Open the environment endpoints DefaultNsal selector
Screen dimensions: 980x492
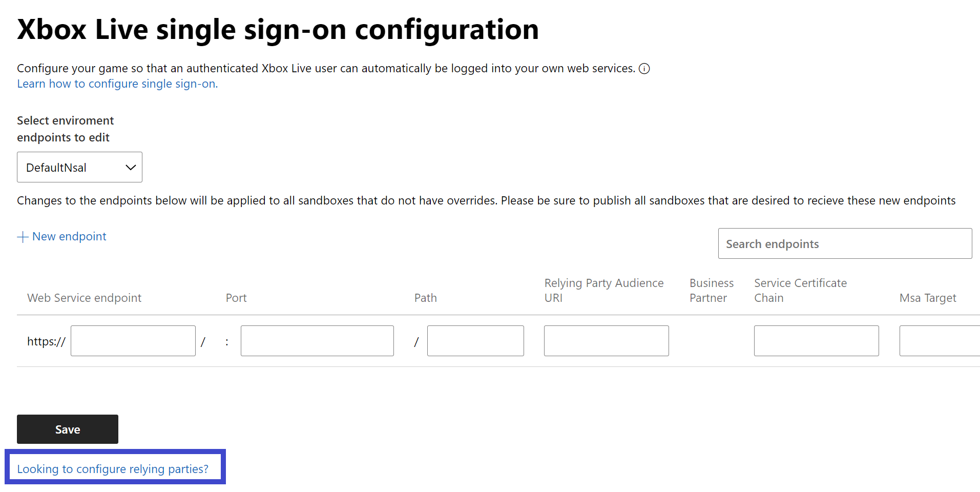pos(79,167)
